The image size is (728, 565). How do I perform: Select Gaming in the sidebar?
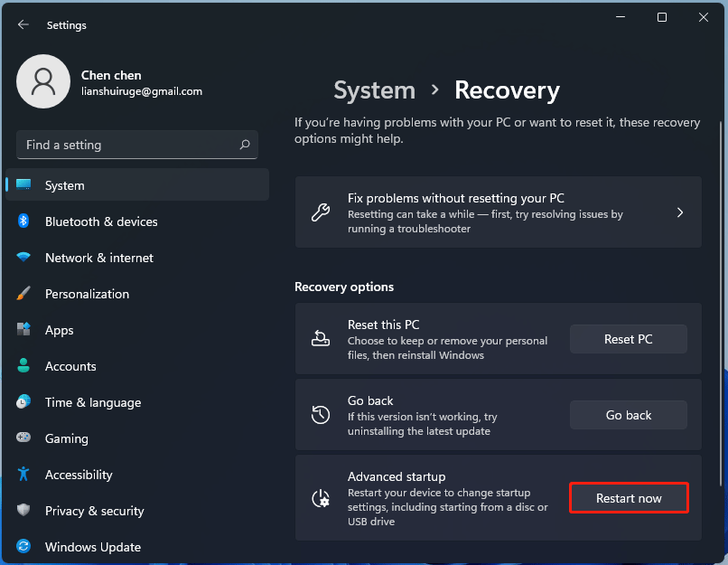(137, 438)
